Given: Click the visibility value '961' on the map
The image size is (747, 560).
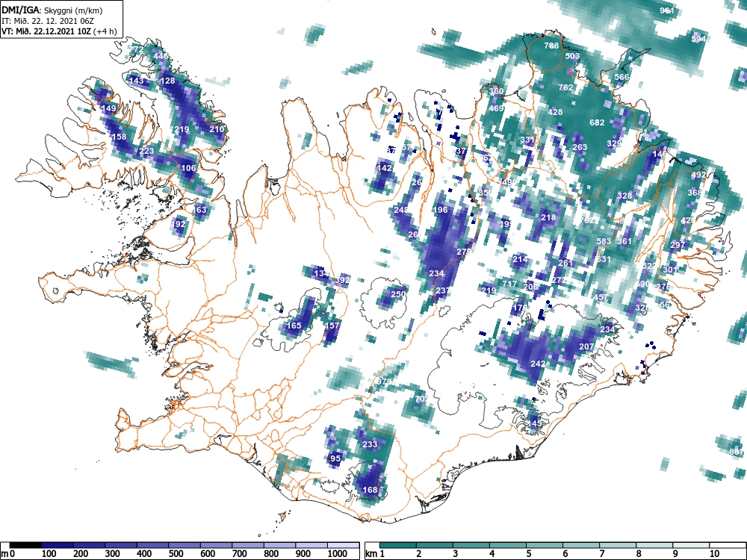Looking at the screenshot, I should [x=667, y=10].
